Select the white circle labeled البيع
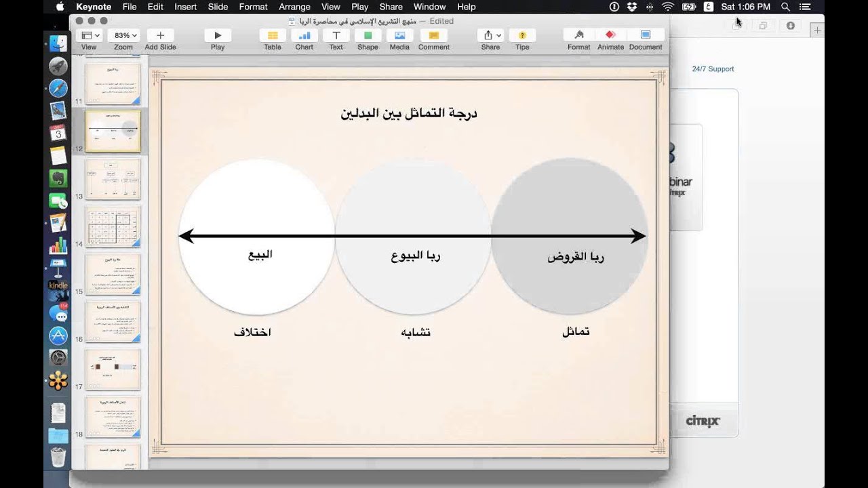Image resolution: width=868 pixels, height=488 pixels. point(257,237)
